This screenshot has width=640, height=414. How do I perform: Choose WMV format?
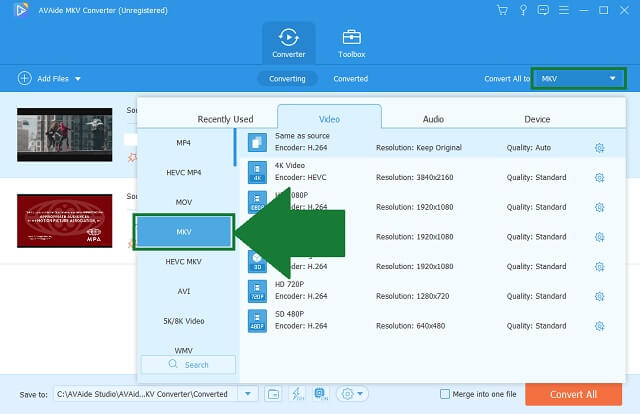click(x=184, y=350)
